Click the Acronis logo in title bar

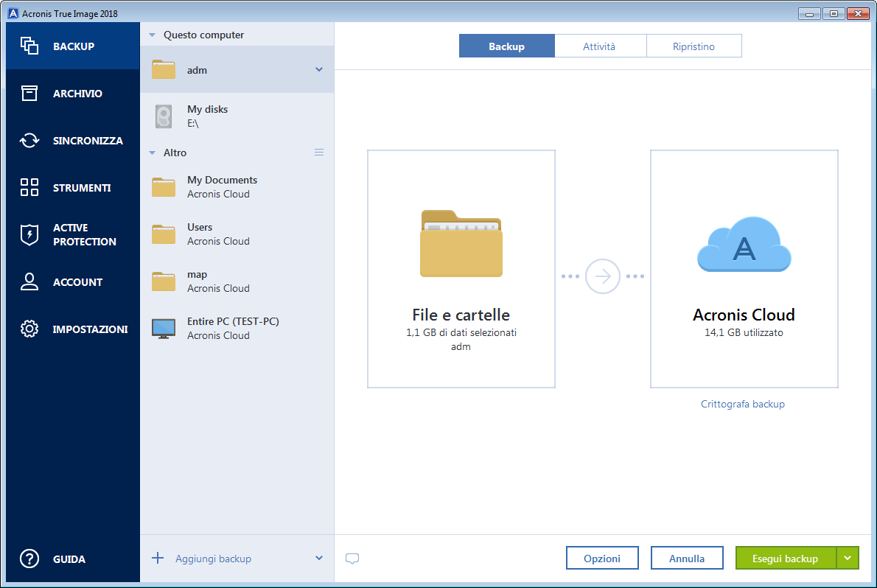13,13
